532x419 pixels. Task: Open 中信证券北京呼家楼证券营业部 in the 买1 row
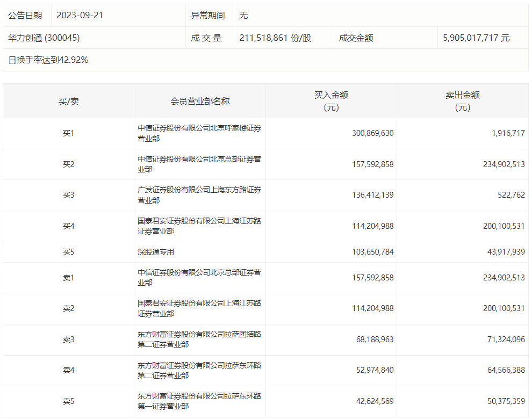[x=199, y=133]
